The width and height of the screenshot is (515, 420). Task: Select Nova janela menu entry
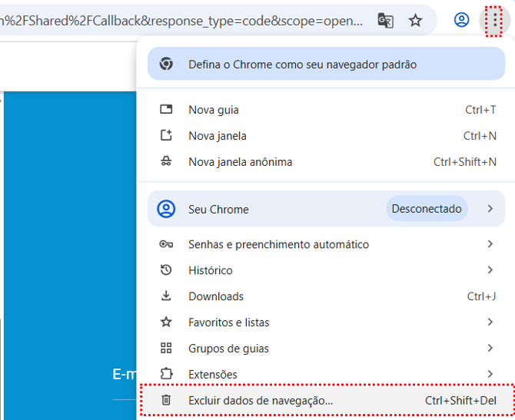point(218,136)
